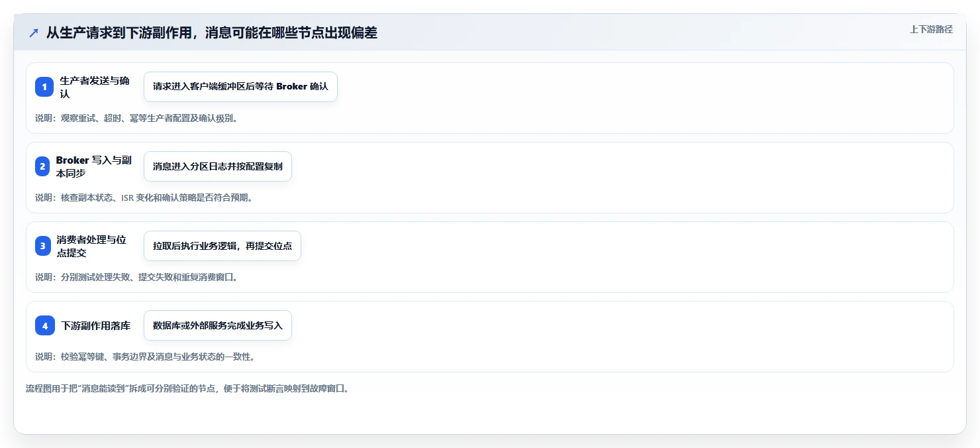Click the note about 核查副本状态、ISR 变化
Viewport: 980px width, 448px height.
[144, 197]
